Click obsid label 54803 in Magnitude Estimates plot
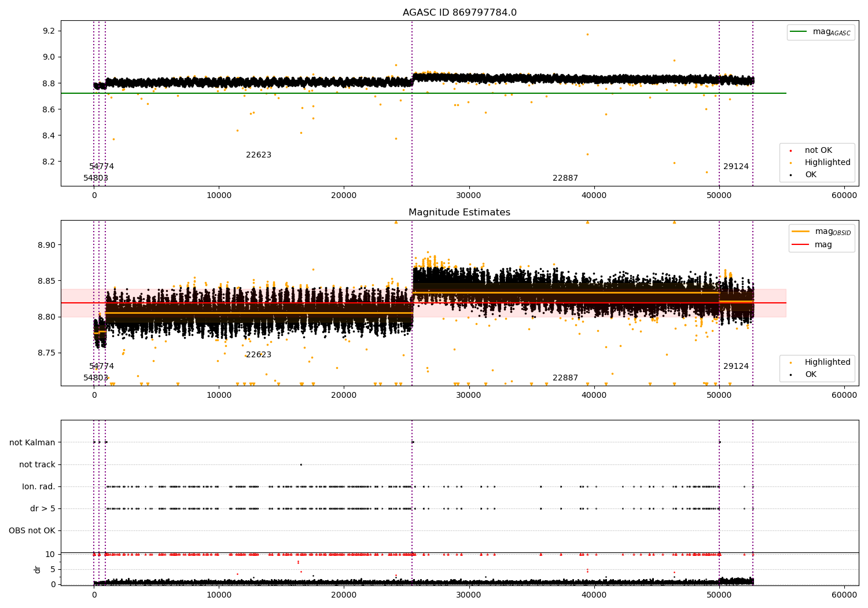Image resolution: width=868 pixels, height=608 pixels. [x=96, y=378]
